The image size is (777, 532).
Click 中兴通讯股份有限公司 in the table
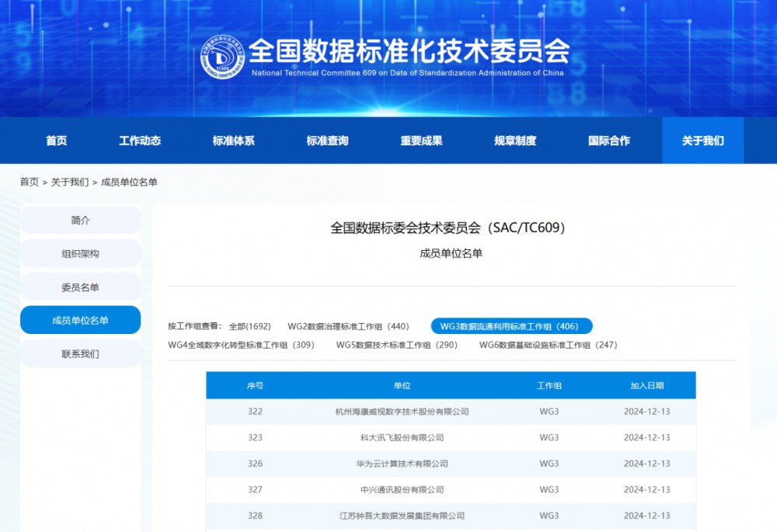(402, 489)
